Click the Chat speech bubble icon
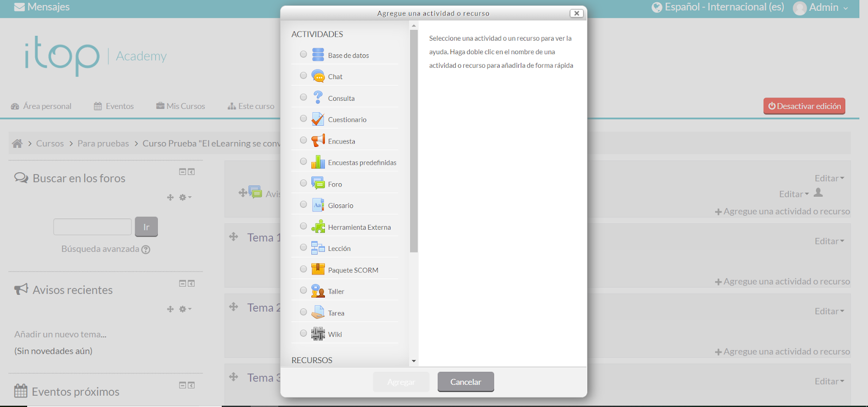868x407 pixels. tap(318, 76)
